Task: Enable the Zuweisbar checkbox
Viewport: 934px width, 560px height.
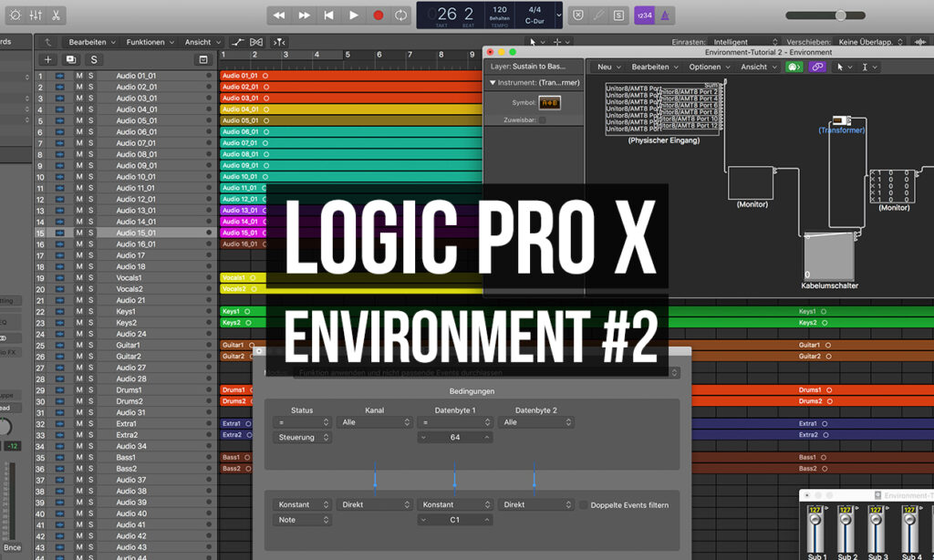Action: (542, 120)
